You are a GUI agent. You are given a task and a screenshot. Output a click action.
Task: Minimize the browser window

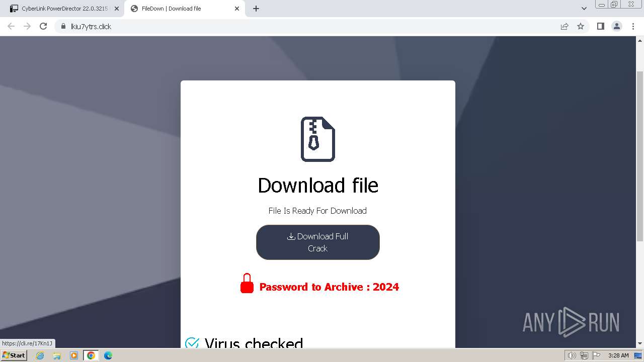[602, 4]
